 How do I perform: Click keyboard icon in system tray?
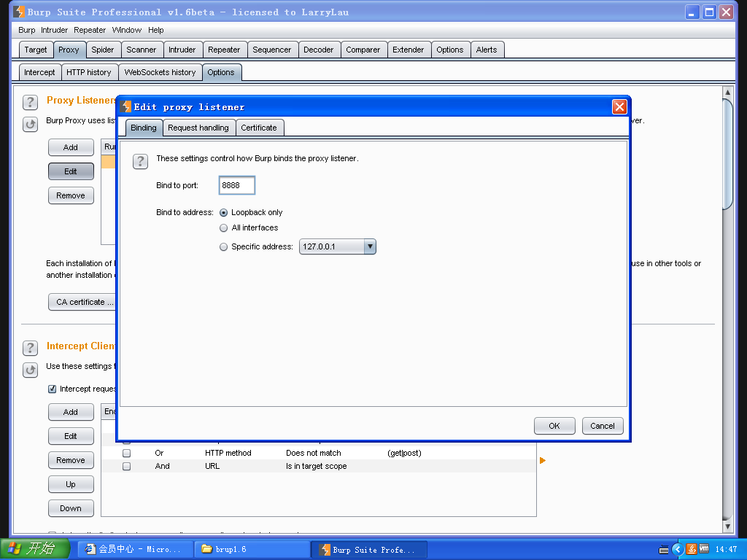coord(663,550)
